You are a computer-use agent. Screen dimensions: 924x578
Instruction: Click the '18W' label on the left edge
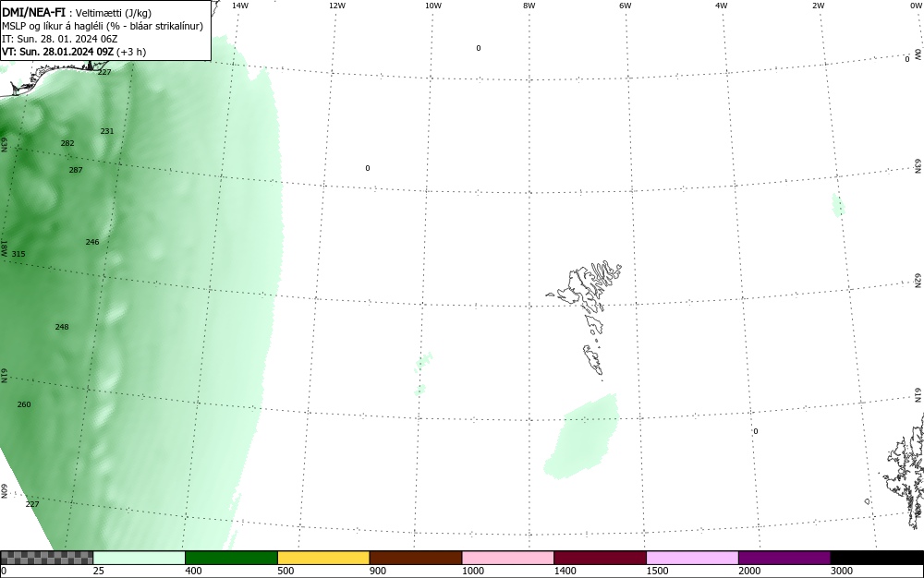click(x=4, y=247)
